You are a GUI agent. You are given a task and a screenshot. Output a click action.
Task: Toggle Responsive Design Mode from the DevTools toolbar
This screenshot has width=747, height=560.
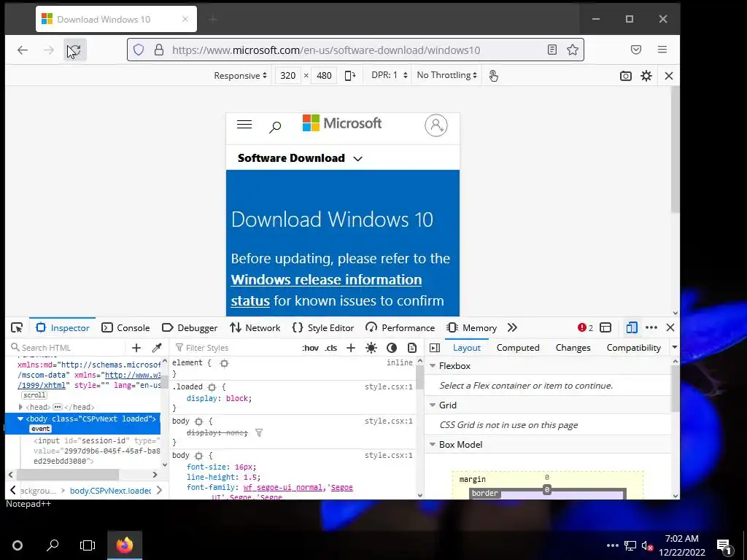tap(632, 327)
